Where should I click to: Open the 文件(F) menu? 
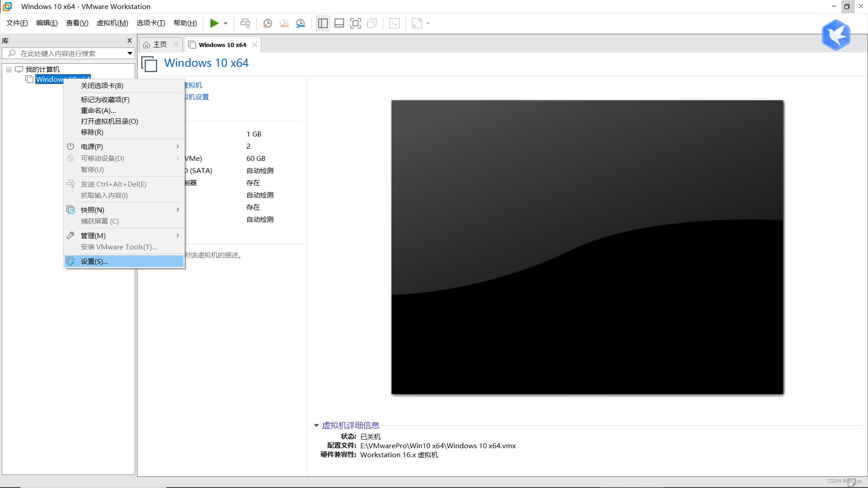click(17, 23)
